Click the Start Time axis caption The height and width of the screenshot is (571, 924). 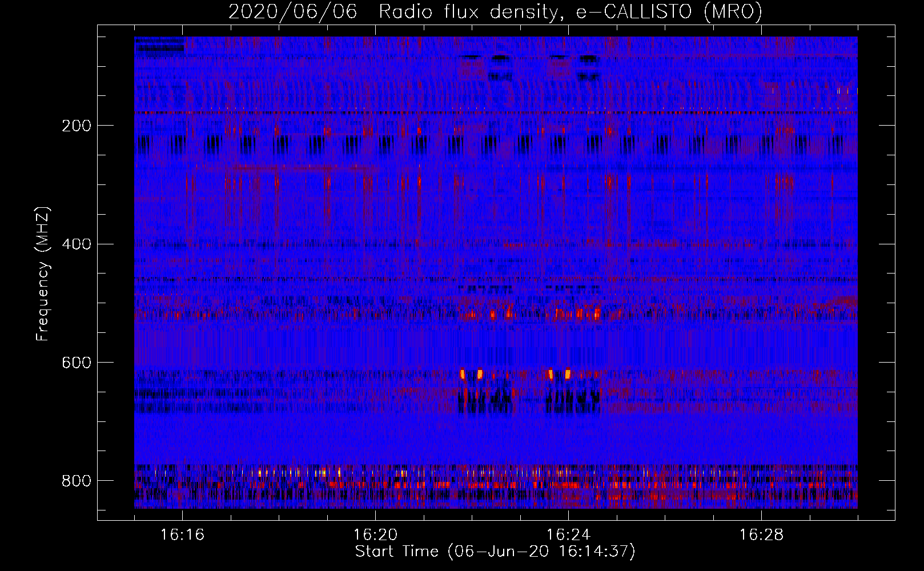pos(495,552)
